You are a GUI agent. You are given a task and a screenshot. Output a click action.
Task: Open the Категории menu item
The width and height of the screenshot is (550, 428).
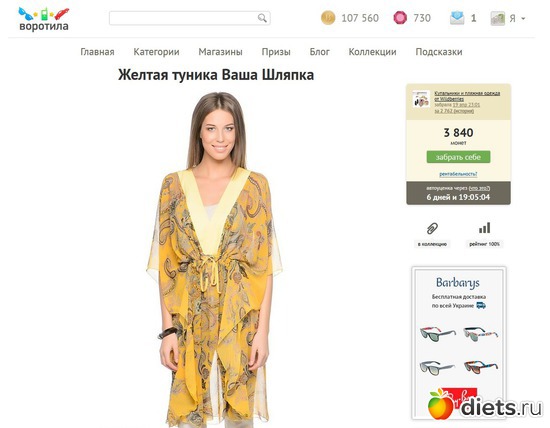(156, 52)
